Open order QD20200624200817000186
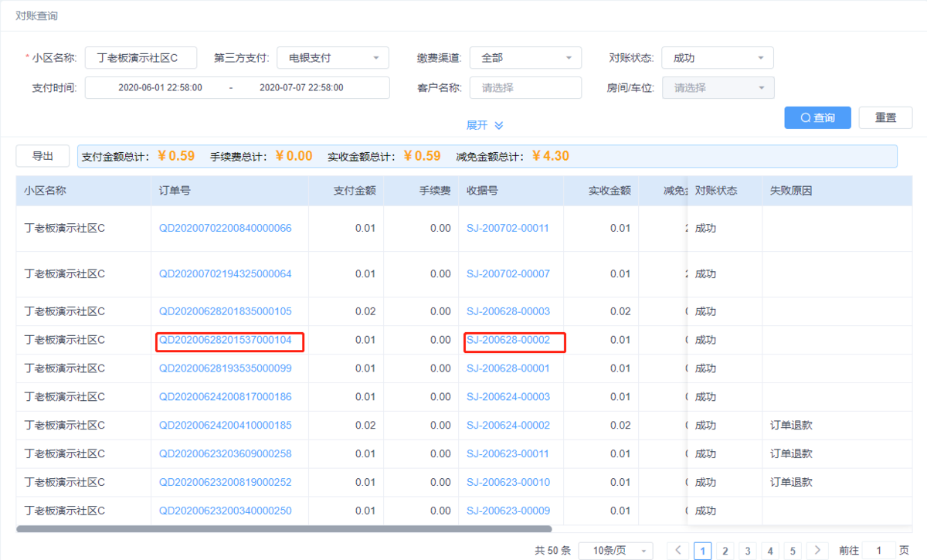The height and width of the screenshot is (560, 927). pos(226,397)
